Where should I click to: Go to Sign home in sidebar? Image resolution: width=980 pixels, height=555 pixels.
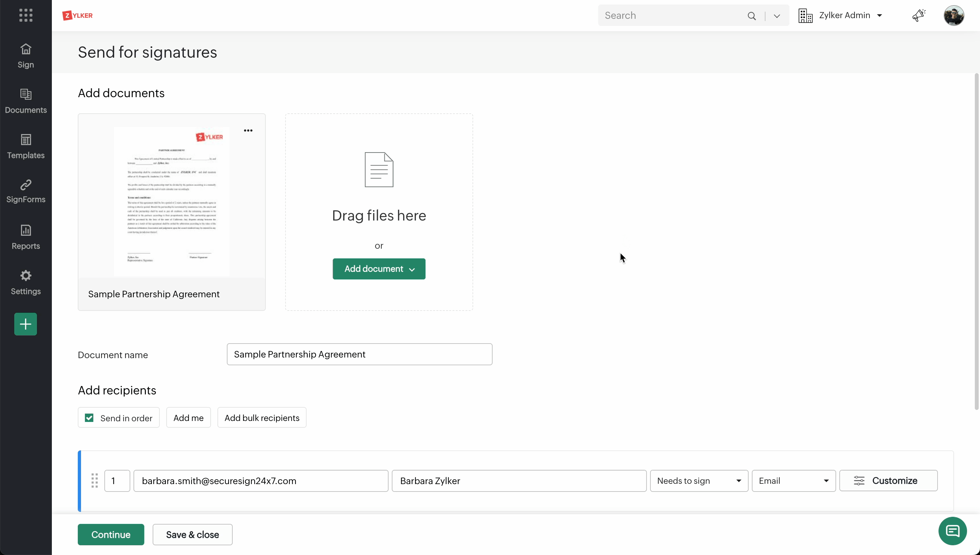[x=26, y=56]
